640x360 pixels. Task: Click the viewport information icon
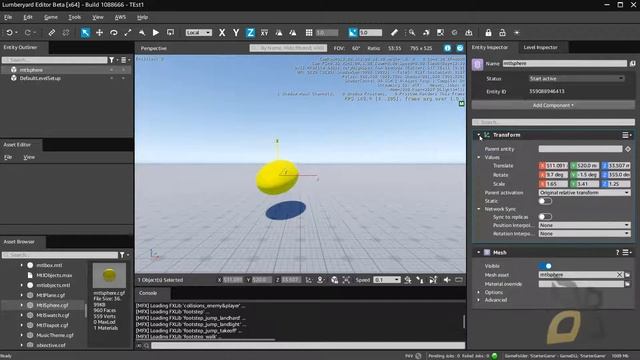click(448, 48)
